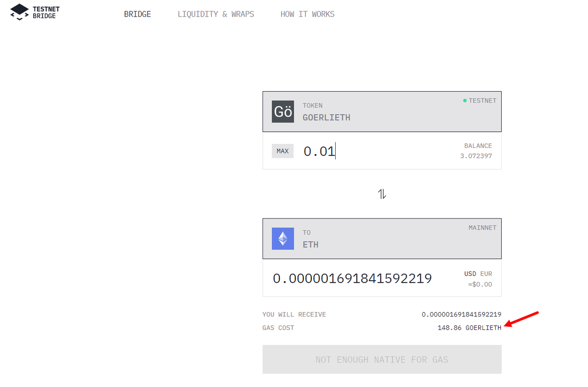Click the swap direction arrows icon
Viewport: 588px width, 387px height.
point(382,193)
